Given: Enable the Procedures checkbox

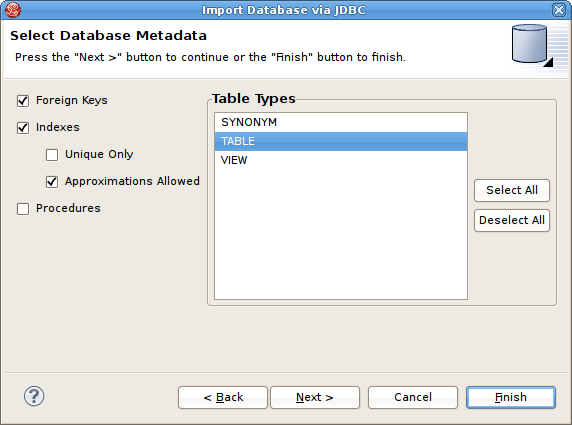Looking at the screenshot, I should 23,209.
